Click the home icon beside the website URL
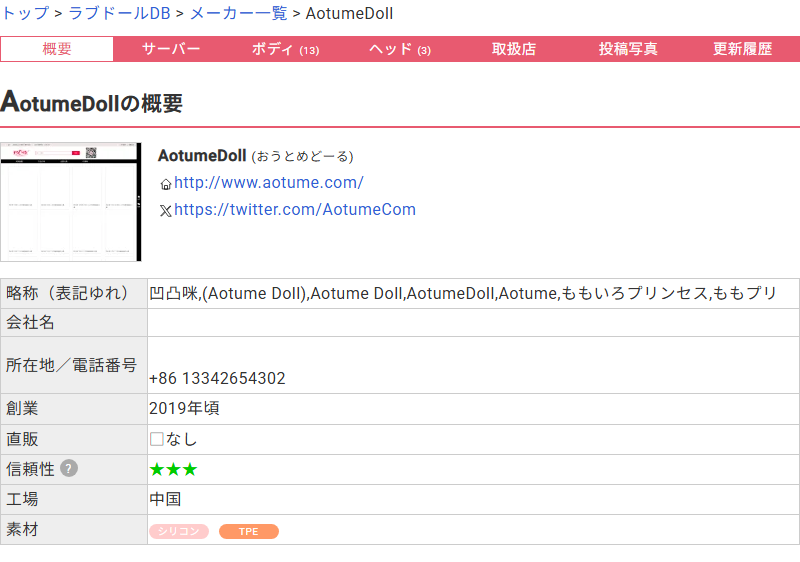Screen dimensions: 800x562 pos(166,185)
